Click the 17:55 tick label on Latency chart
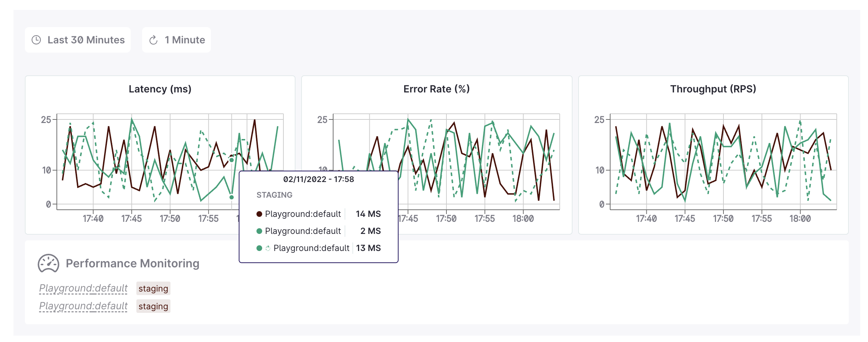Screen dimensions: 868x342 [x=208, y=219]
